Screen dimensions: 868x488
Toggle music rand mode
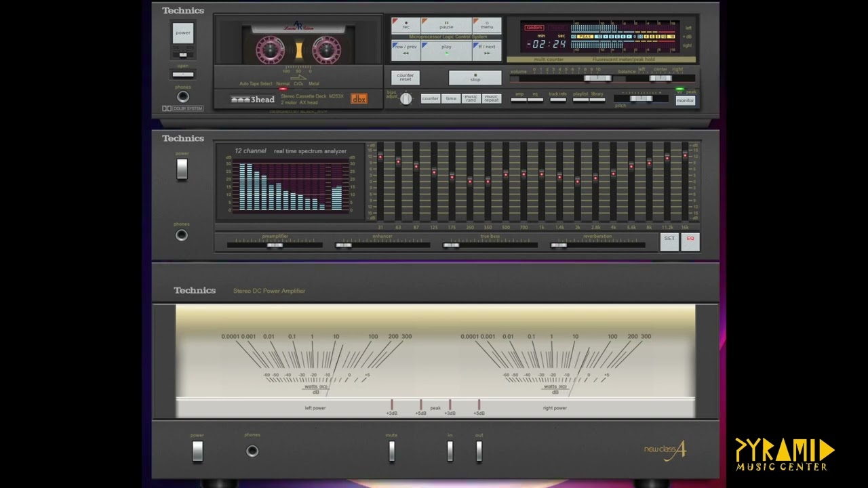(471, 99)
